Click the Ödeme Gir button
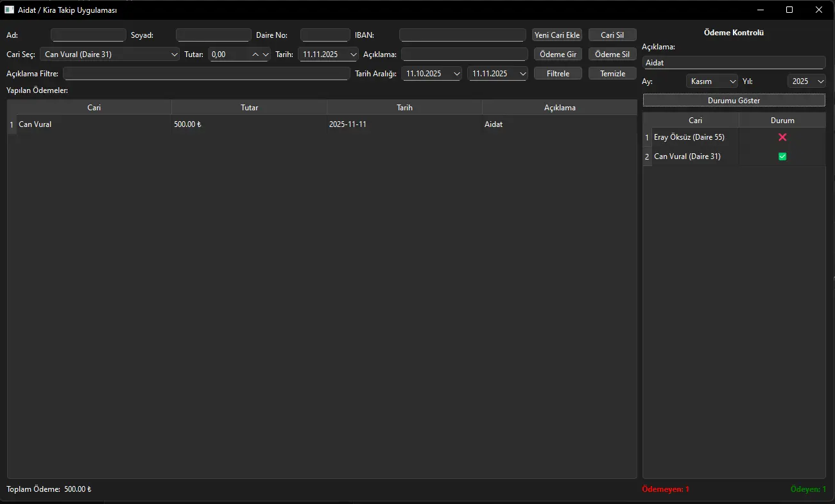 (558, 55)
